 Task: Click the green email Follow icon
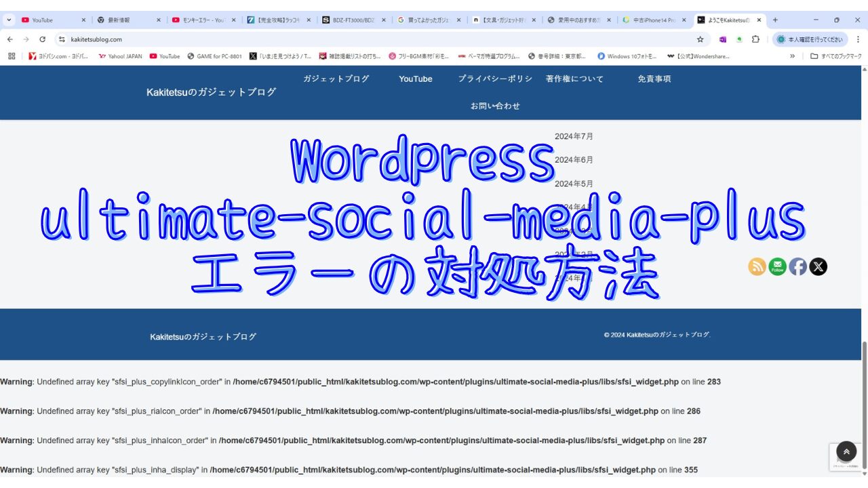tap(777, 266)
